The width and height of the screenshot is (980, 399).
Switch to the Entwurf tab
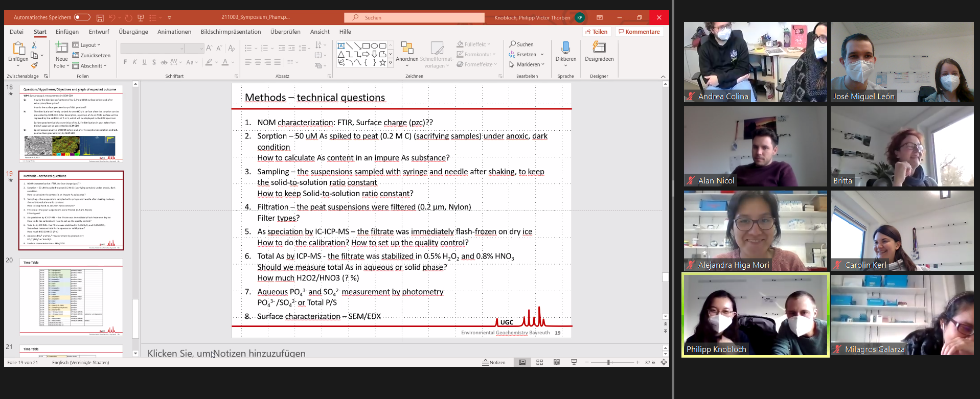point(99,32)
